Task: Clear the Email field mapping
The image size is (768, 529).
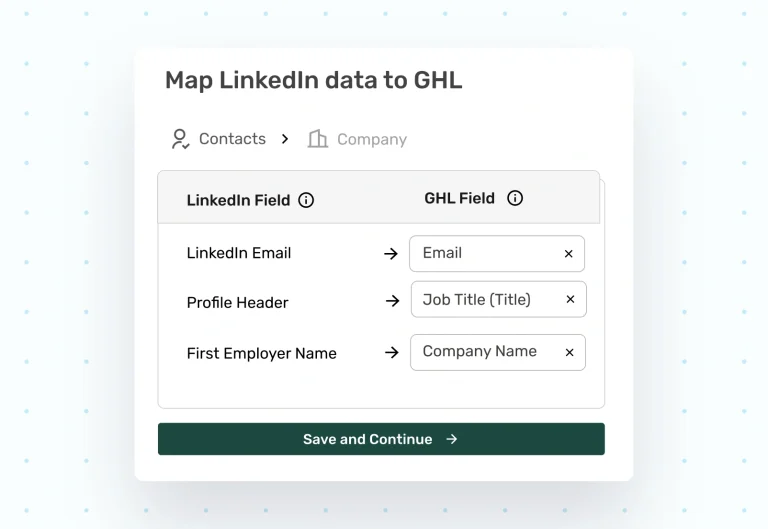Action: [x=569, y=254]
